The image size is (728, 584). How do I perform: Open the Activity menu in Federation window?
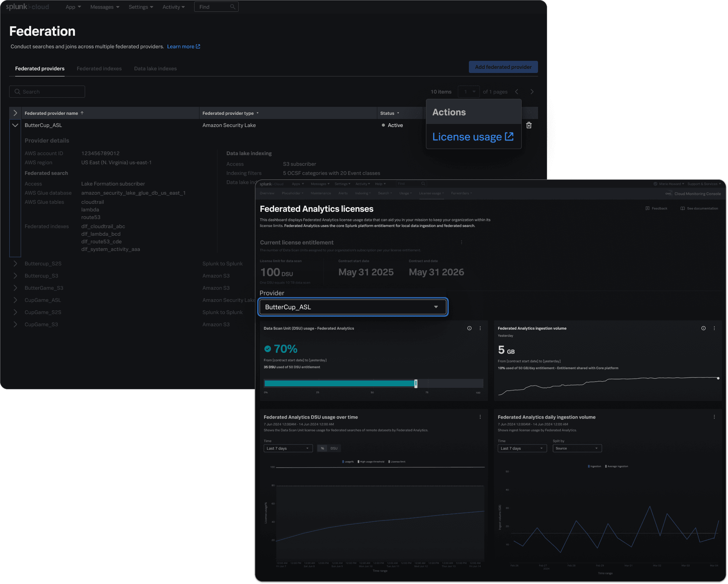(174, 7)
